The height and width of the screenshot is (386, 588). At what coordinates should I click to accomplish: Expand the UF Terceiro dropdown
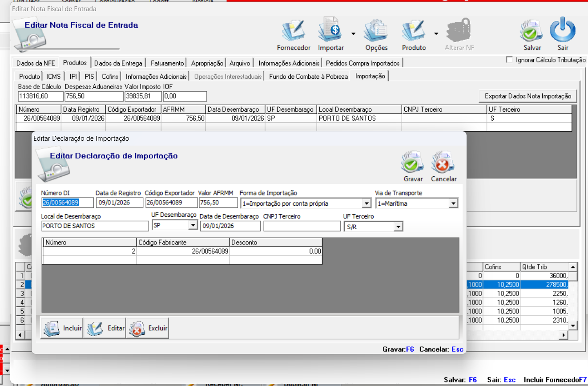tap(398, 227)
